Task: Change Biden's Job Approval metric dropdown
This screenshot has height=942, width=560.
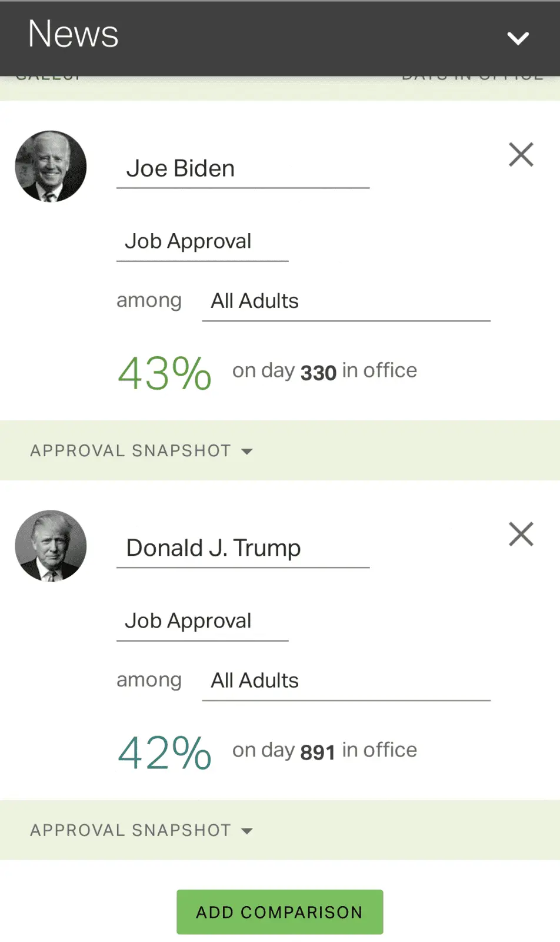Action: pyautogui.click(x=202, y=242)
